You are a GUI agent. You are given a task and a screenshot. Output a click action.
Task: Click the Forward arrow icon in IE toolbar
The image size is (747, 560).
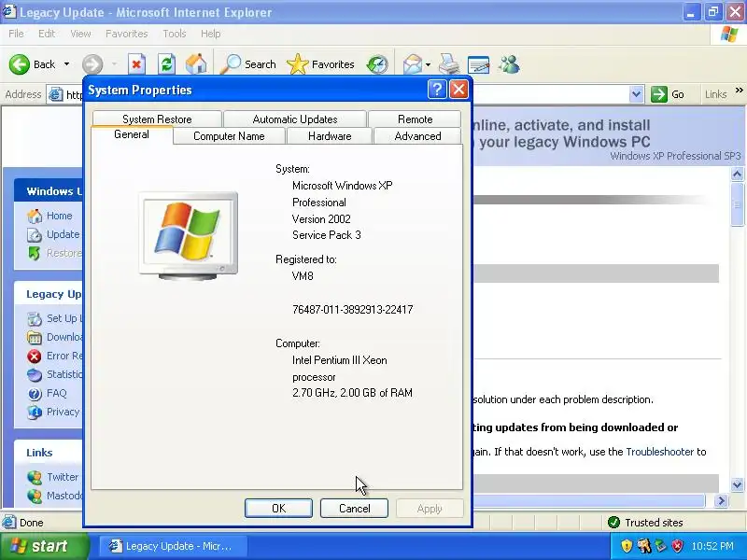click(x=92, y=64)
